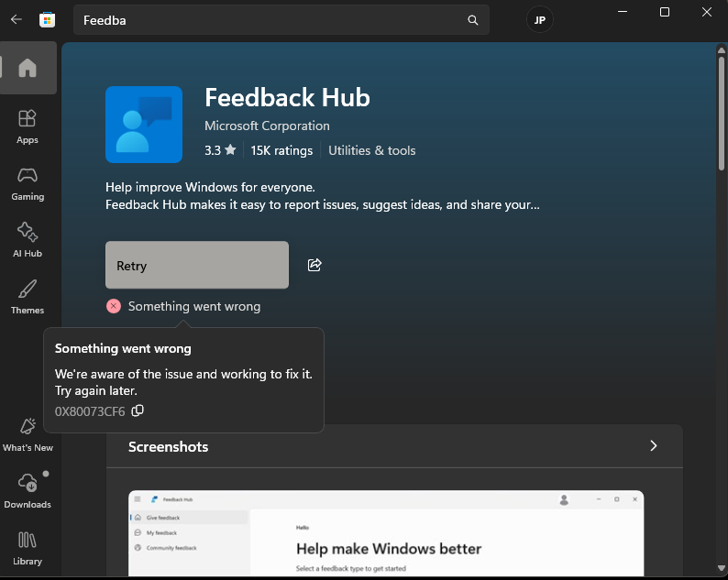Click the vertical scrollbar thumb
This screenshot has height=580, width=728.
(x=721, y=113)
